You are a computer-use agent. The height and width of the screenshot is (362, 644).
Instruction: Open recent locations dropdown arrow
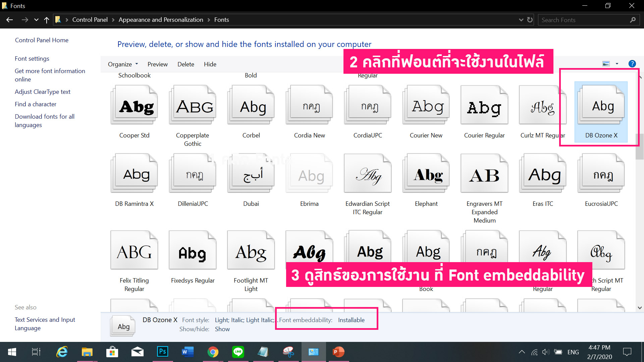[36, 20]
